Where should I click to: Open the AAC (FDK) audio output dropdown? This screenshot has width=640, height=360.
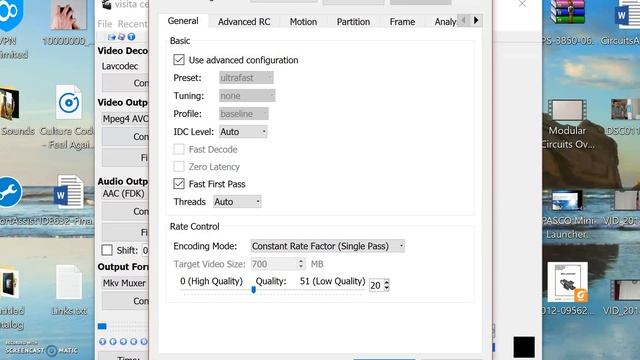pyautogui.click(x=124, y=193)
